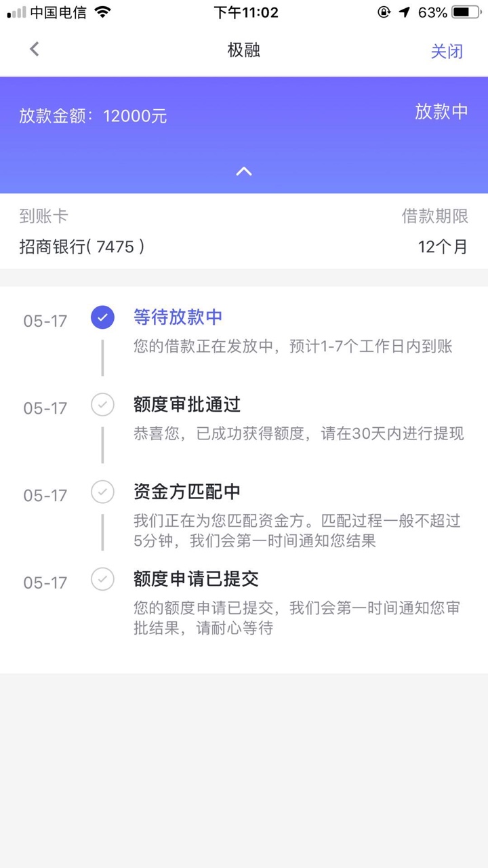Open the 额度申请已提交 step title
This screenshot has width=488, height=868.
pos(196,579)
